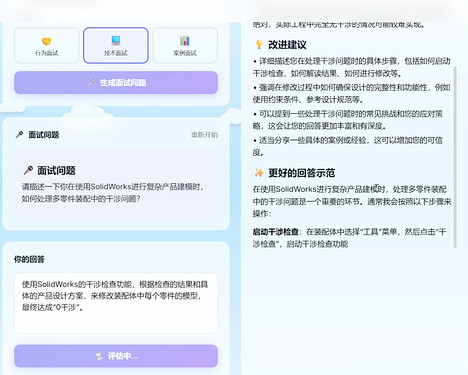Select the 案例面试 interview type card
This screenshot has height=375, width=468.
tap(185, 45)
